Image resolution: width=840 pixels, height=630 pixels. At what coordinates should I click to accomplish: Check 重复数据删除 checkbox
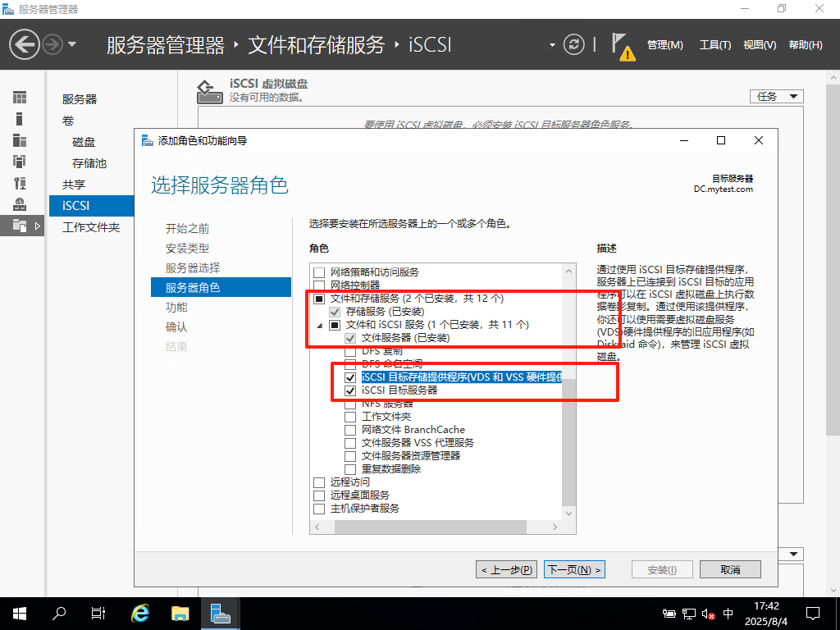(350, 469)
